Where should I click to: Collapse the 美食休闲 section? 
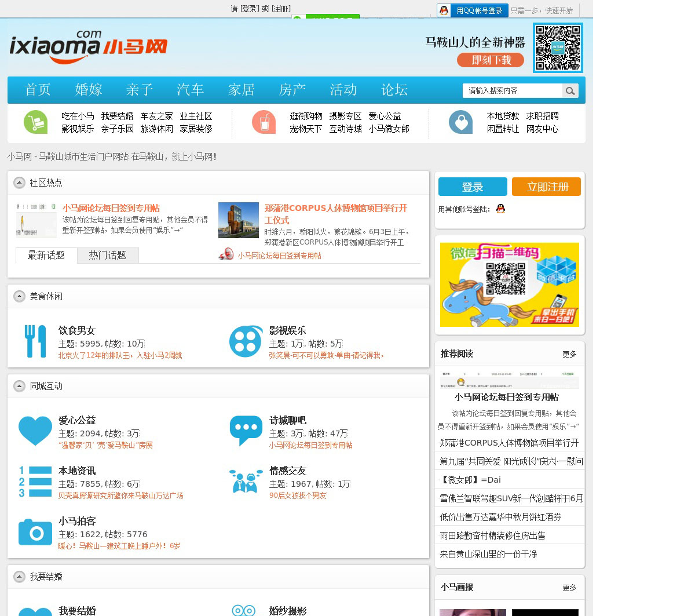20,296
